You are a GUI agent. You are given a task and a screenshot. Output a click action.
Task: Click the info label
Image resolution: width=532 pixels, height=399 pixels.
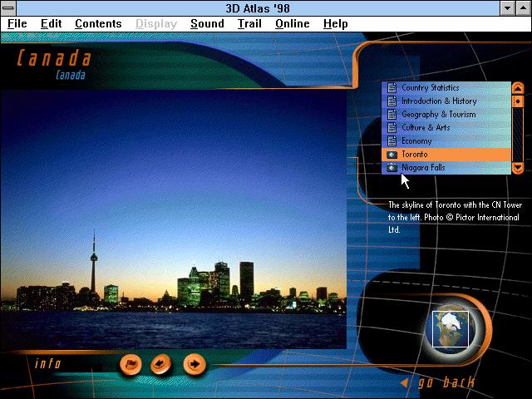(47, 364)
